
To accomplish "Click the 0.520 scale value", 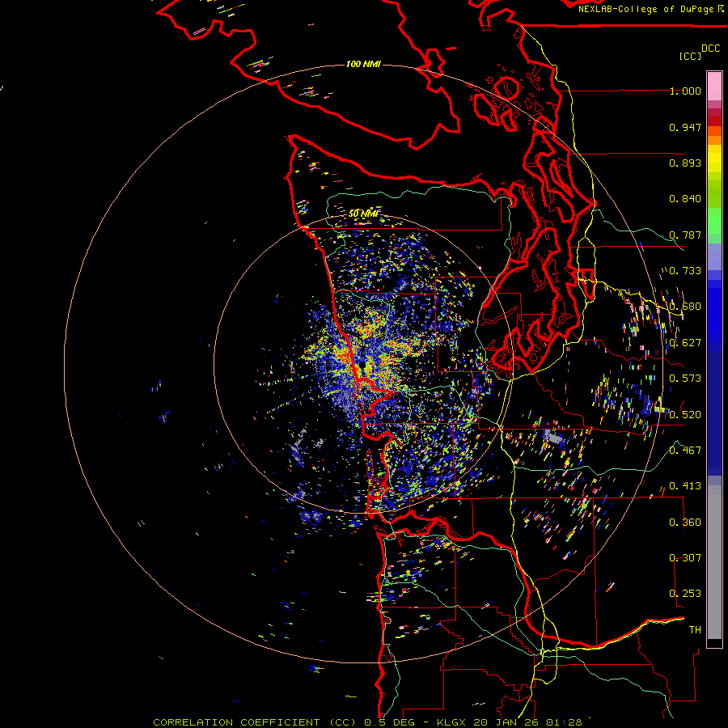I will [685, 415].
